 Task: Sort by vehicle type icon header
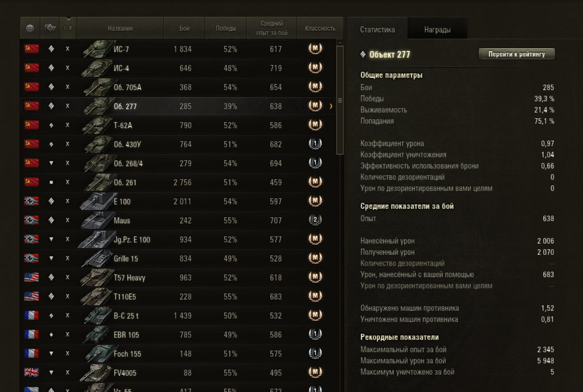[50, 28]
